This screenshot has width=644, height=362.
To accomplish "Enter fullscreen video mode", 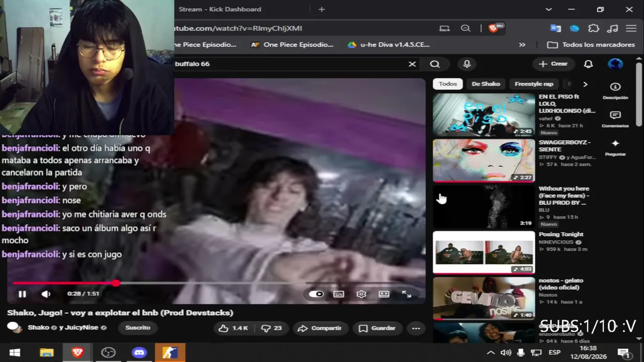I will (x=407, y=294).
